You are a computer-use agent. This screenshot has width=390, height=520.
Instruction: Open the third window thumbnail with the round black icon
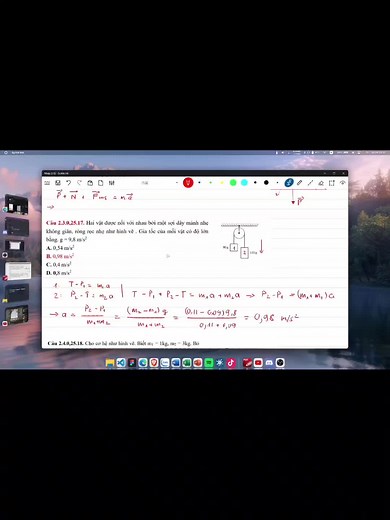[14, 248]
